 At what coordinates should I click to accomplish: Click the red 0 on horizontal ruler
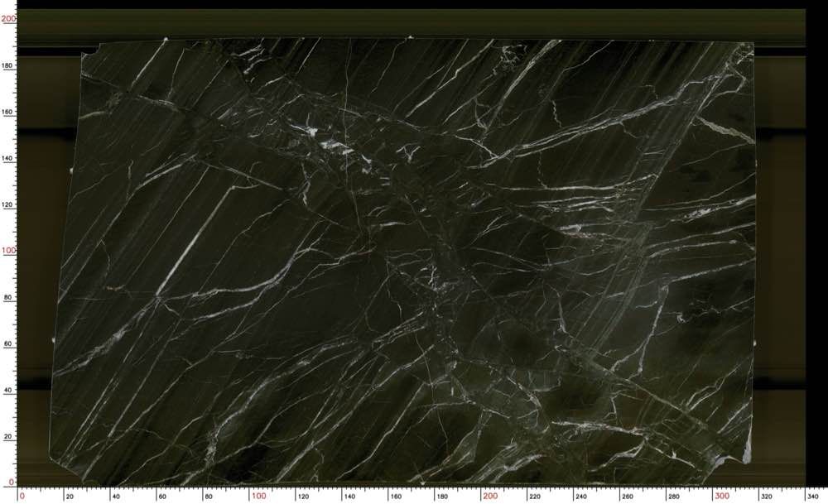22,497
